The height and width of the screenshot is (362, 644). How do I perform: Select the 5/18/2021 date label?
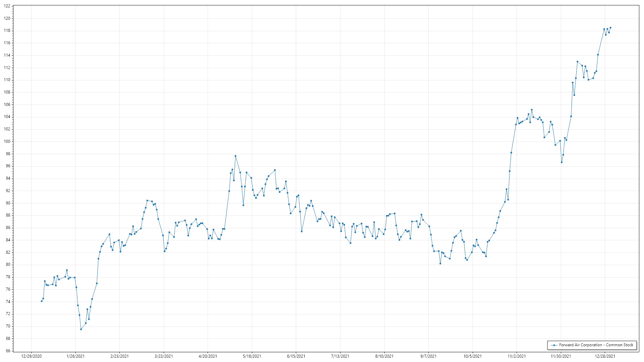pos(252,356)
